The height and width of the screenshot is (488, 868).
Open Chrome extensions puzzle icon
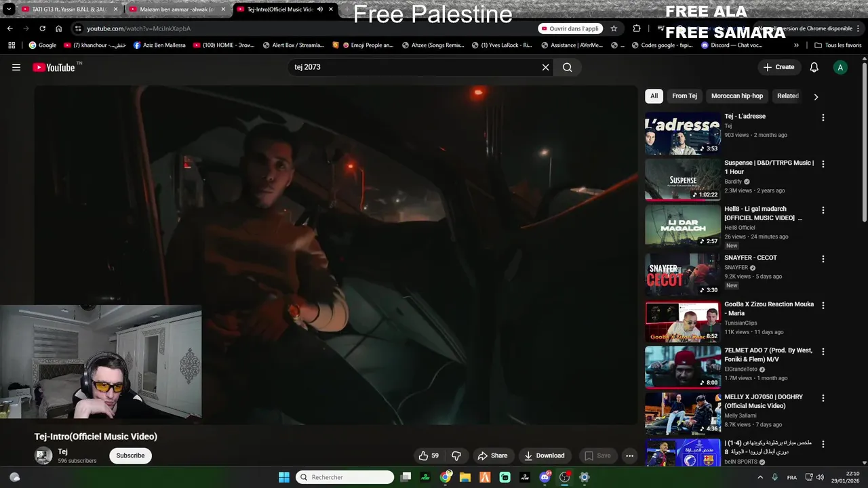[x=637, y=28]
